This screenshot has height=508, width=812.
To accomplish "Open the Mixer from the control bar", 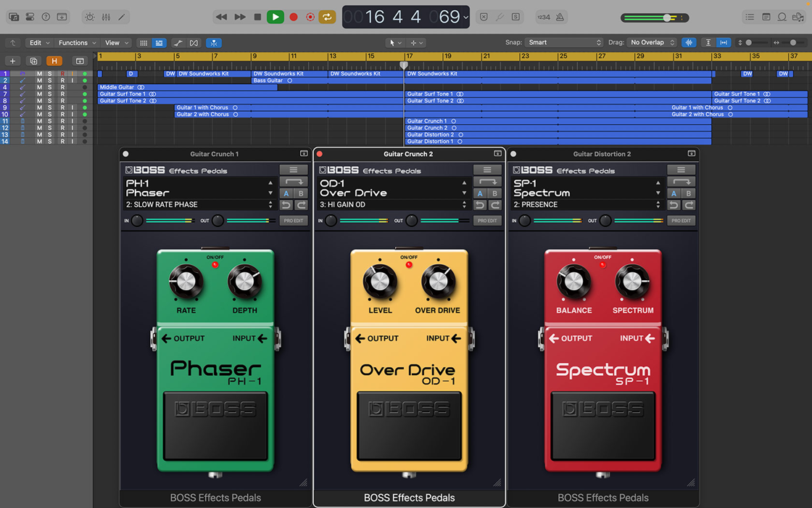I will click(106, 17).
